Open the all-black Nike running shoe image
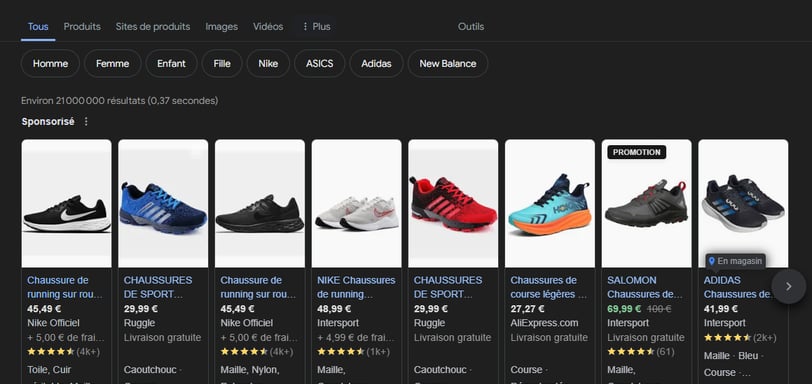812x384 pixels. pos(260,203)
